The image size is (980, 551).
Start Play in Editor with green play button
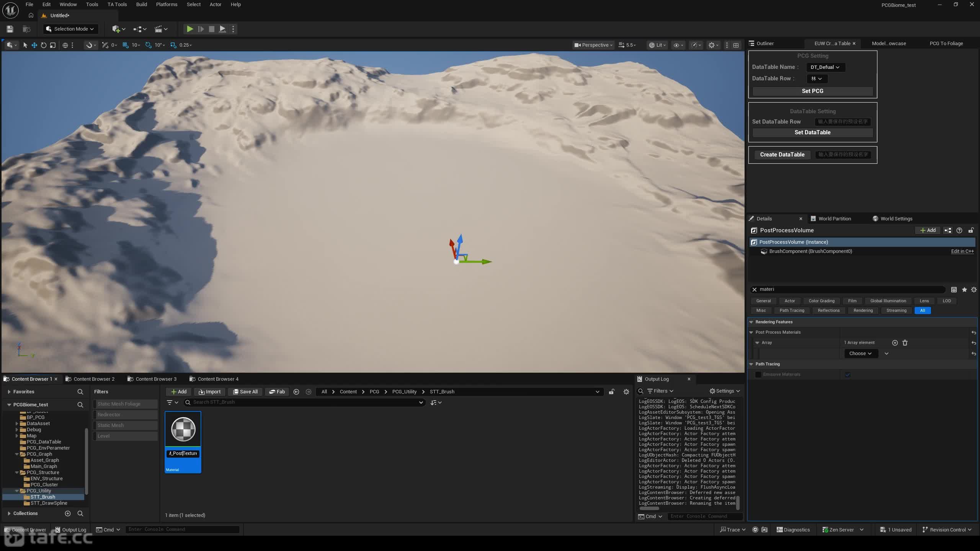189,29
